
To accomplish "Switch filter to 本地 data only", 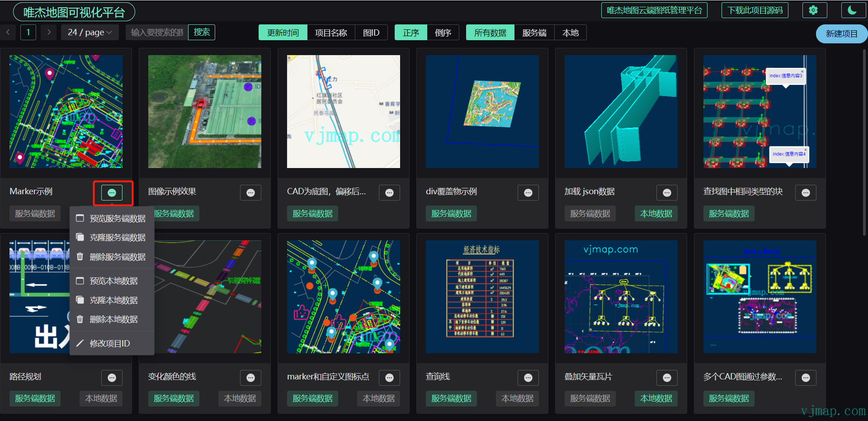I will click(570, 32).
